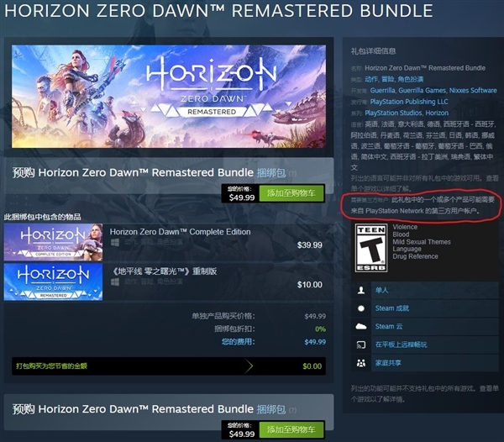504x442 pixels.
Task: Click the Windows icon under the Remastered item
Action: pos(115,282)
